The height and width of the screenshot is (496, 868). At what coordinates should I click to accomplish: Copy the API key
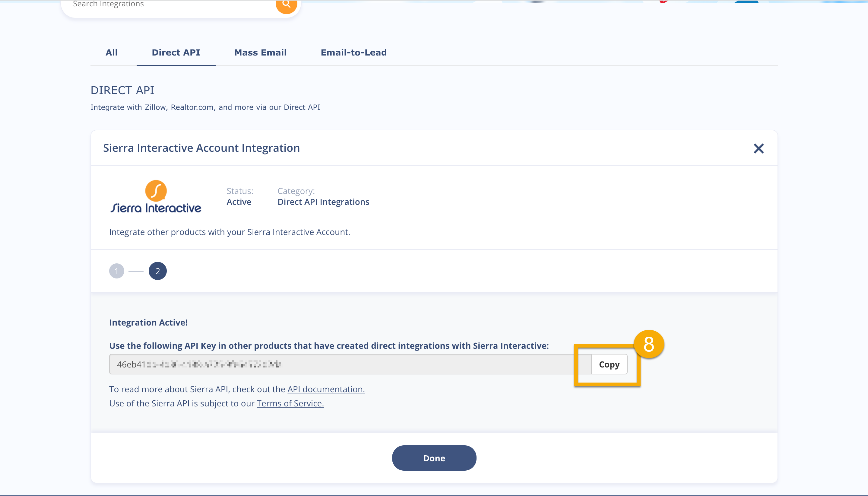[609, 364]
